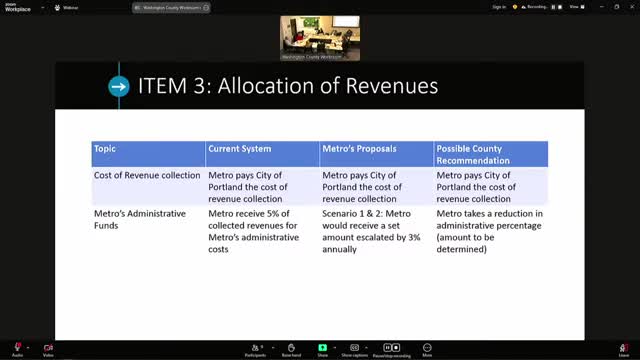This screenshot has width=640, height=360.
Task: Click the Washington County Worksession video thumbnail
Action: pos(320,38)
